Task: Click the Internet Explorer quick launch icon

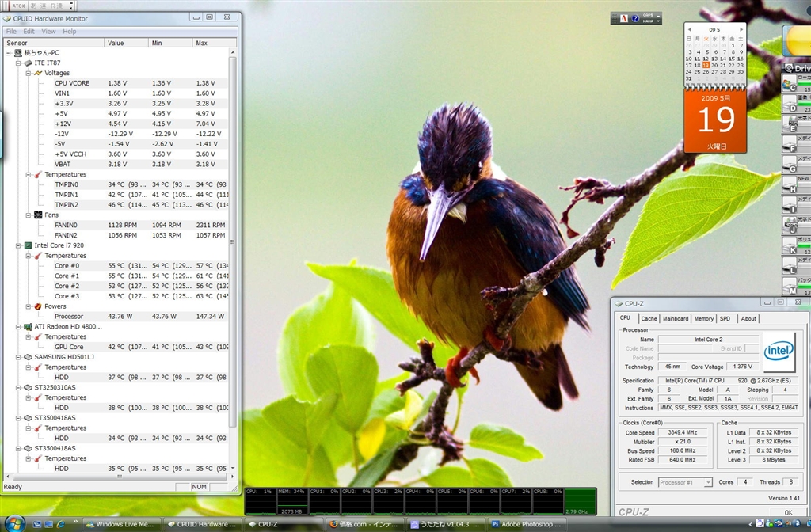Action: (x=60, y=524)
